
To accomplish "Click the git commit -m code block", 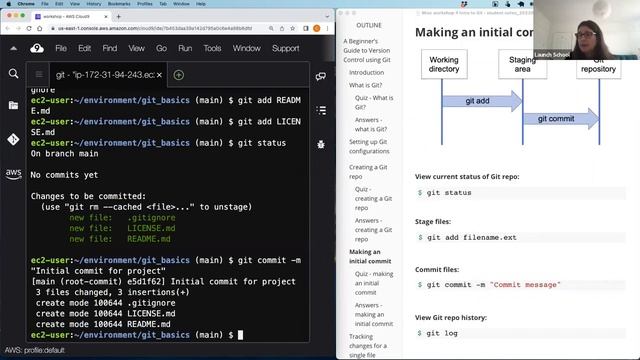I will [x=520, y=285].
